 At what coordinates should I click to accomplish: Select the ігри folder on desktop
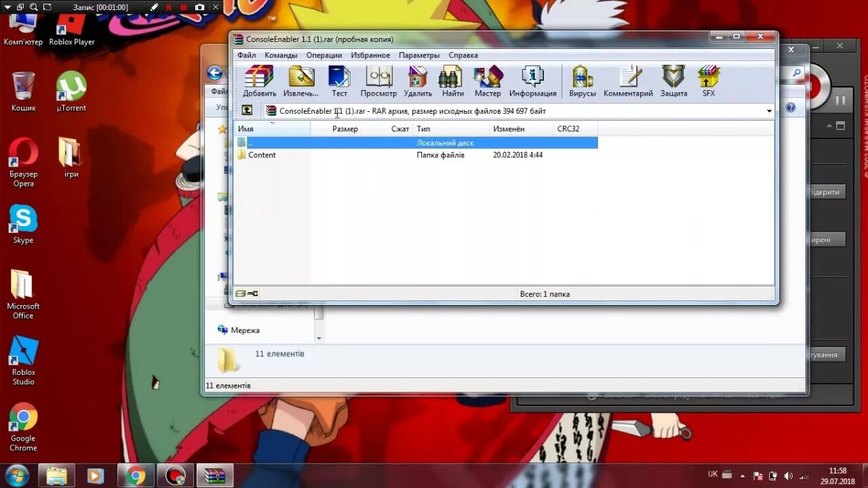(71, 158)
